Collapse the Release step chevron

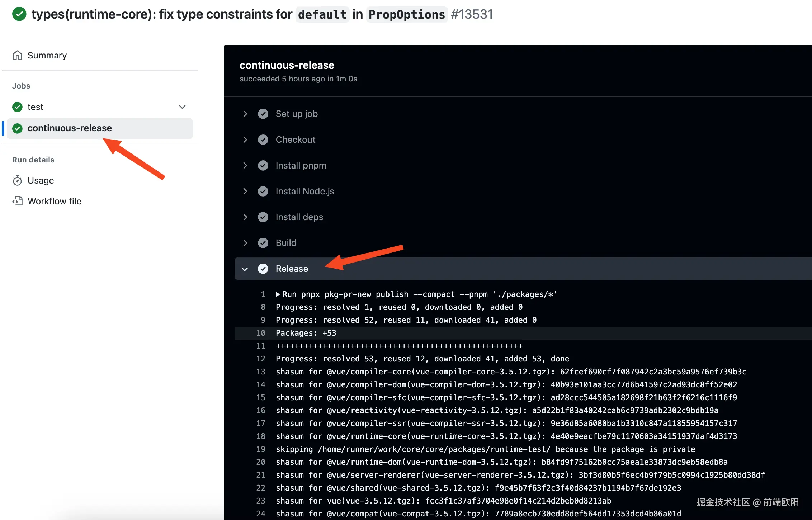(245, 269)
